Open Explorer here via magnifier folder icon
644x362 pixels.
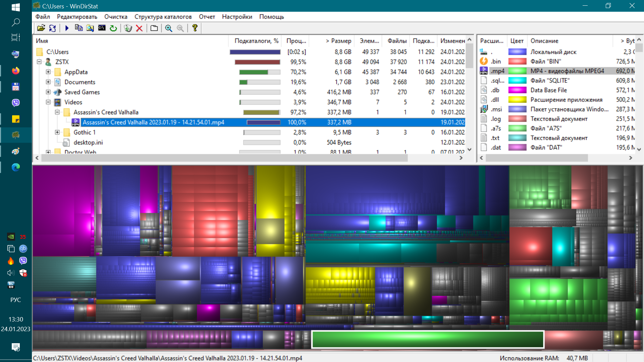(90, 28)
